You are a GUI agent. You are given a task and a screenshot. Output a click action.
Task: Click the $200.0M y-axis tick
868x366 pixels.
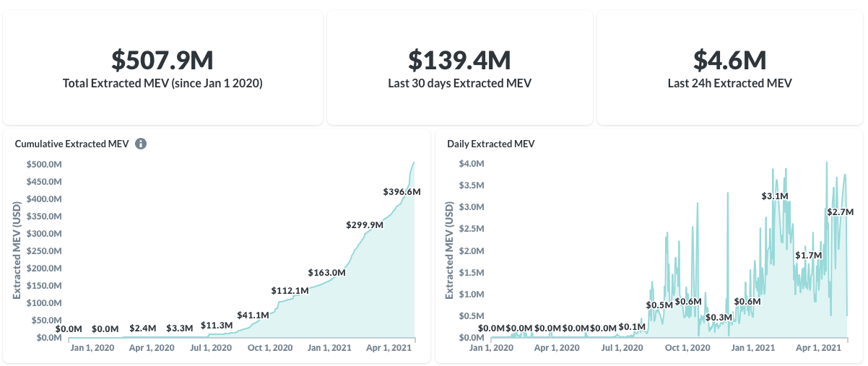pyautogui.click(x=44, y=268)
